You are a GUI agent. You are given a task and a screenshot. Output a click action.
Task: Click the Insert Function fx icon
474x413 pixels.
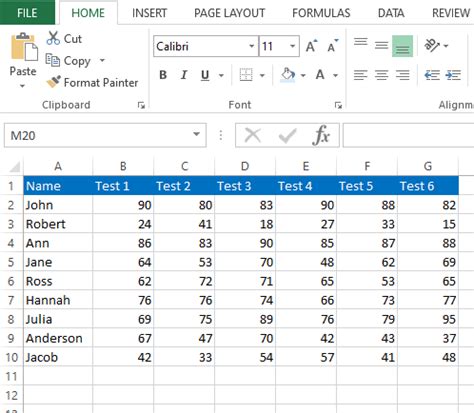pos(321,135)
